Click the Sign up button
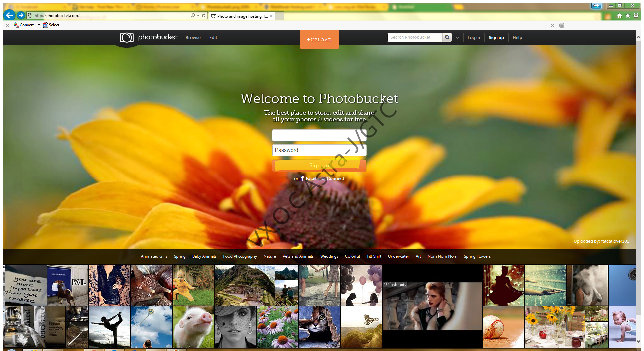This screenshot has height=351, width=644. click(496, 37)
